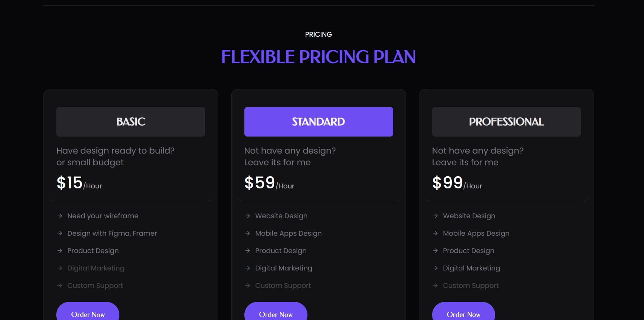
Task: Click the $15/Hour price in Basic
Action: 79,183
